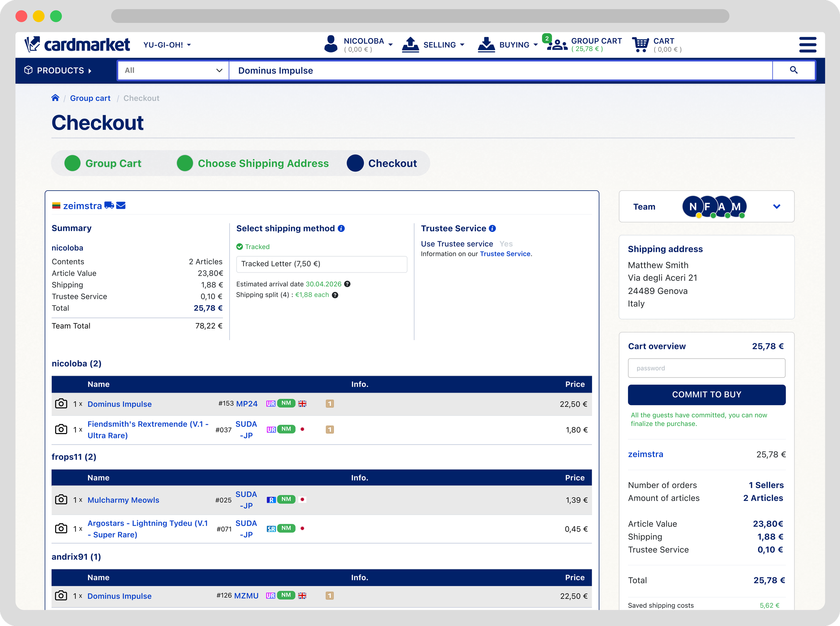The image size is (840, 626).
Task: Click the search magnifier icon
Action: (x=793, y=70)
